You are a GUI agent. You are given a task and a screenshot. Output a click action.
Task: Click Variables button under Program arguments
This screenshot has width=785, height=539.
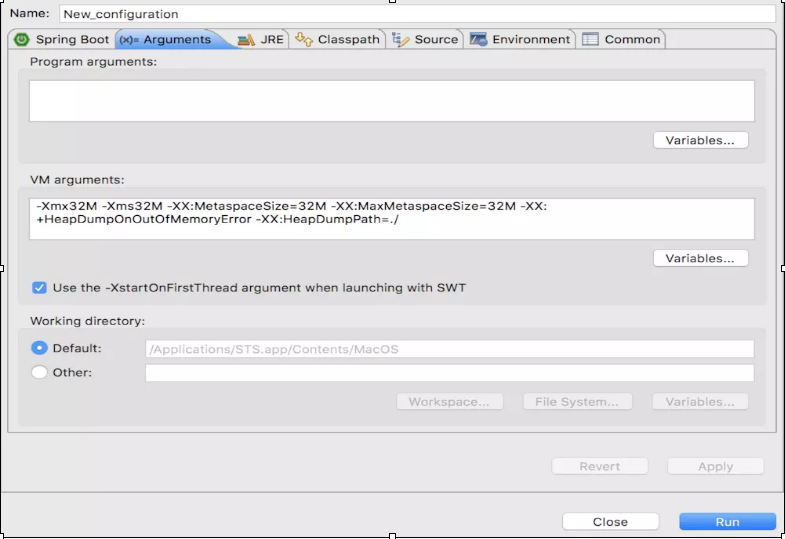point(700,140)
